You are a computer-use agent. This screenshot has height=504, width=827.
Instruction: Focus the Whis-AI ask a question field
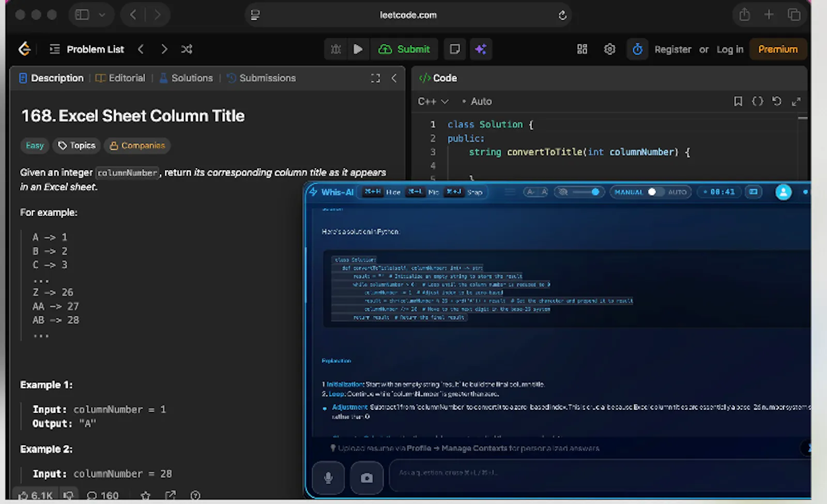(x=600, y=475)
